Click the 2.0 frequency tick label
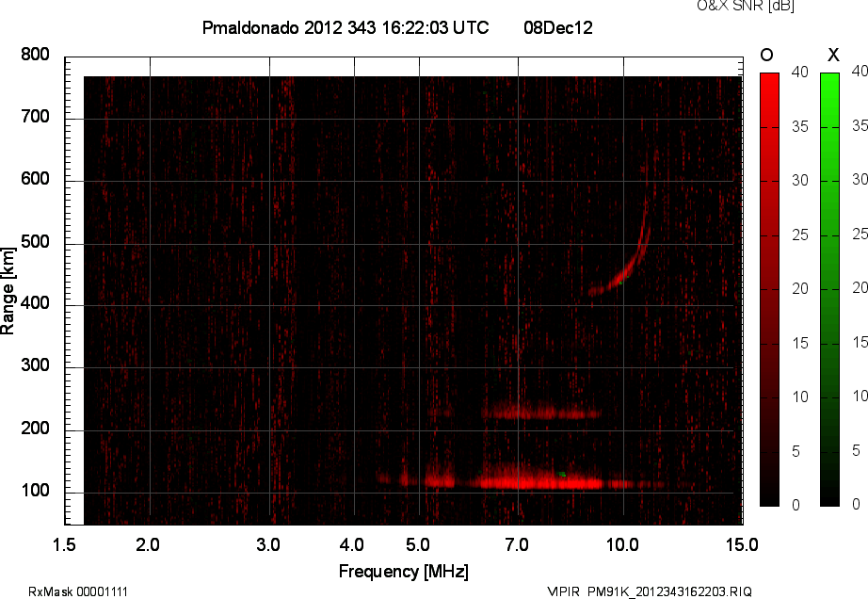This screenshot has width=868, height=599. [x=148, y=544]
